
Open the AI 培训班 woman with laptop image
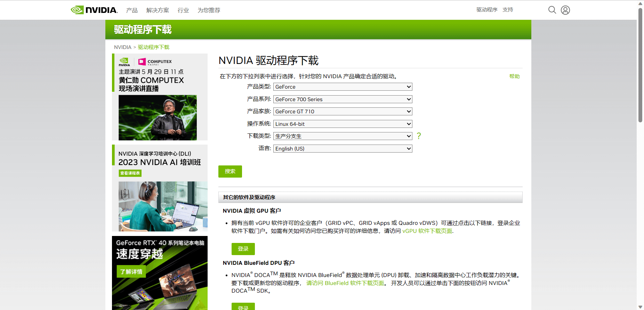coord(163,206)
